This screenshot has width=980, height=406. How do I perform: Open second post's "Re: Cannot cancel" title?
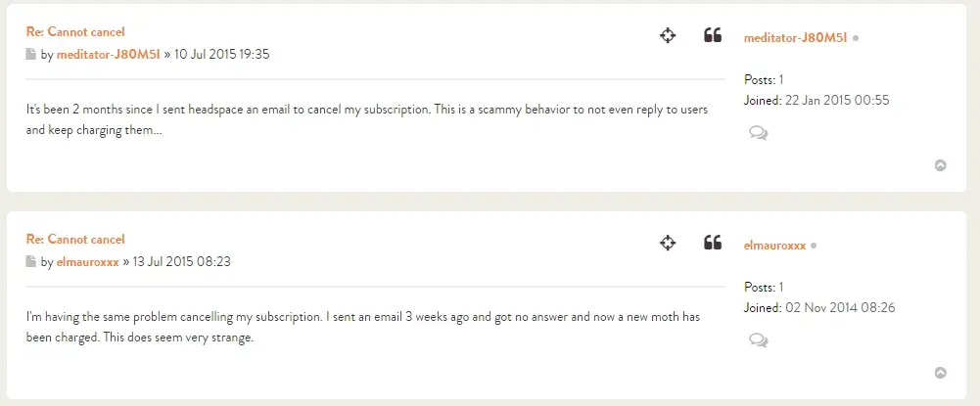click(75, 240)
